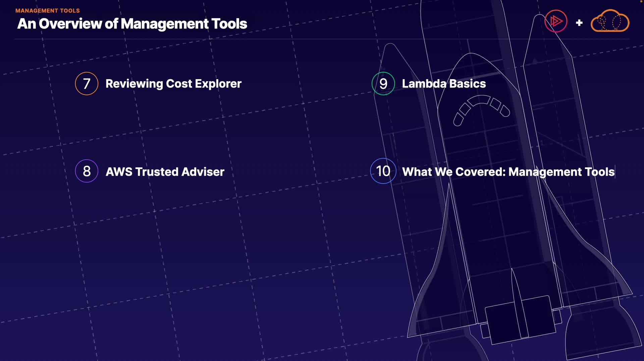Screen dimensions: 644x361
Task: Click the orange cloud logo icon
Action: tap(610, 21)
